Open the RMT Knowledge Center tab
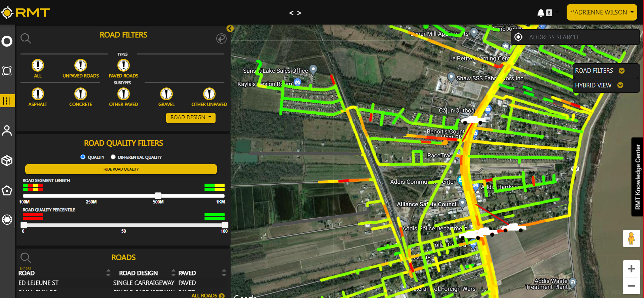 [x=637, y=177]
